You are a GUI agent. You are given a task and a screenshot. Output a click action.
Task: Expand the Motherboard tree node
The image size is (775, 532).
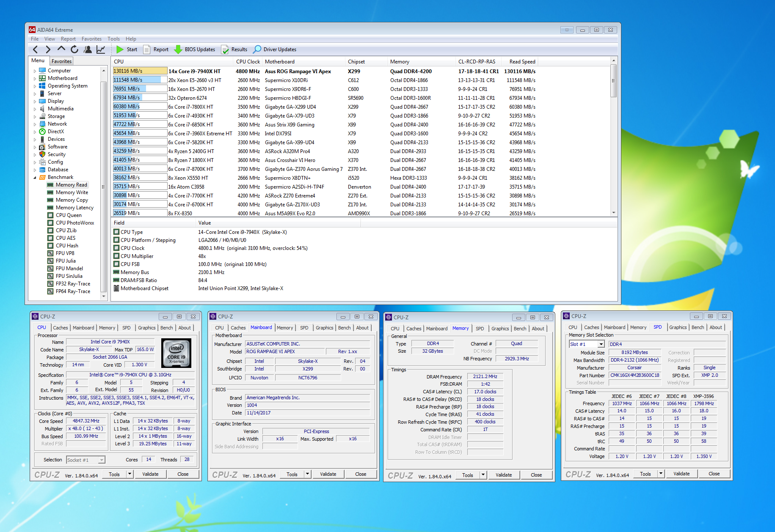[35, 79]
